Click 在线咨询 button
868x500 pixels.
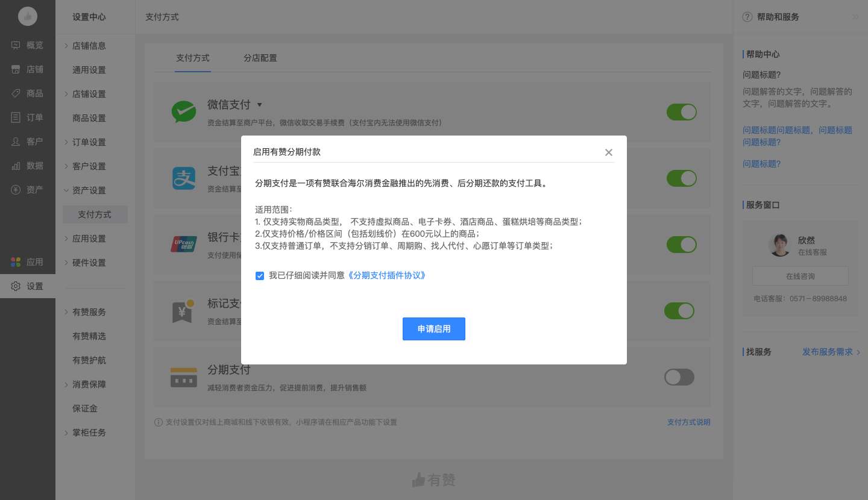[x=800, y=276]
